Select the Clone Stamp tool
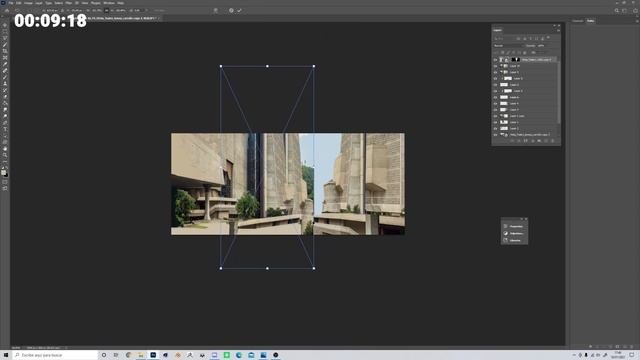Image resolution: width=640 pixels, height=360 pixels. (5, 84)
